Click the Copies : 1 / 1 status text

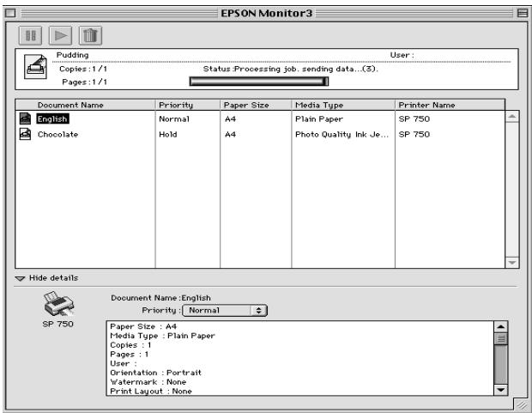click(83, 69)
